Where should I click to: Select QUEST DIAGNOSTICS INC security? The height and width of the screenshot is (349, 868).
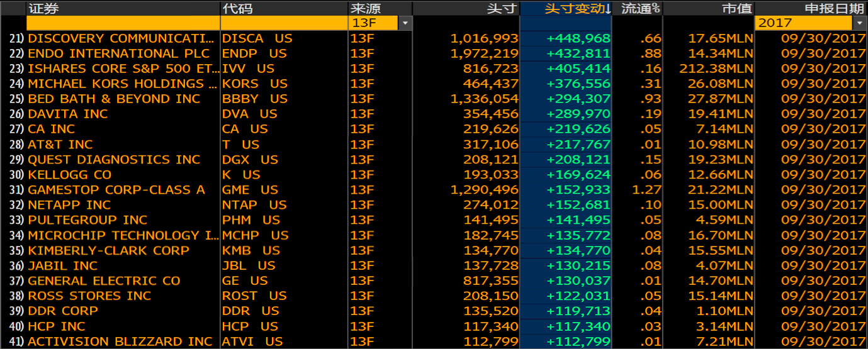pos(114,159)
